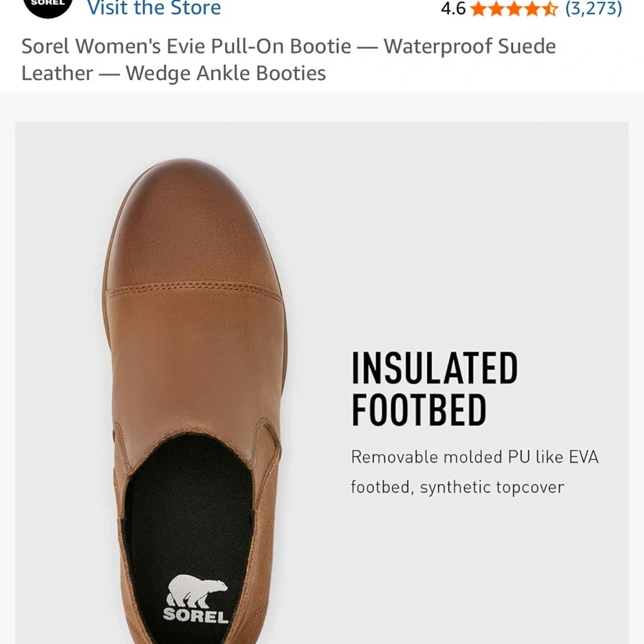Open the Visit the Store link
Screen dimensions: 644x644
coord(154,8)
